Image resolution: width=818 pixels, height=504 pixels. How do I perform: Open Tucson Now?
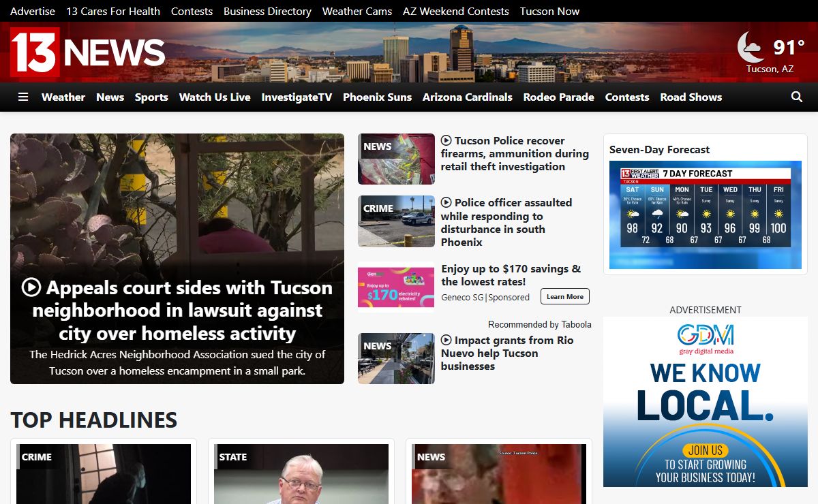pos(549,11)
